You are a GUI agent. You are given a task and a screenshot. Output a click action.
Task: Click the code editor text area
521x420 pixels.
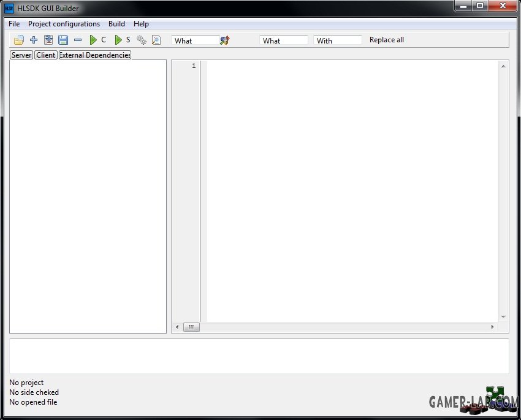coord(352,191)
